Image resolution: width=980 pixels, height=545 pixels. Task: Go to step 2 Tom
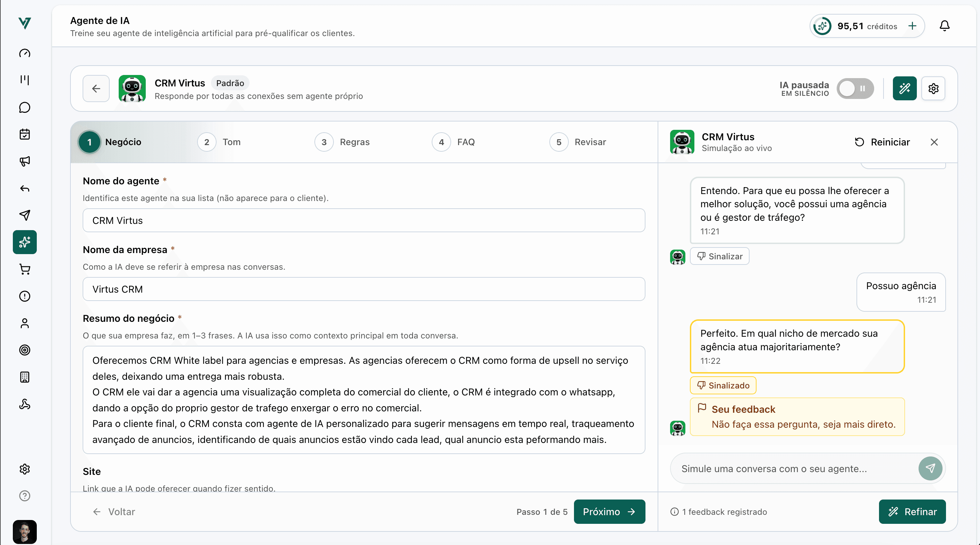point(219,142)
